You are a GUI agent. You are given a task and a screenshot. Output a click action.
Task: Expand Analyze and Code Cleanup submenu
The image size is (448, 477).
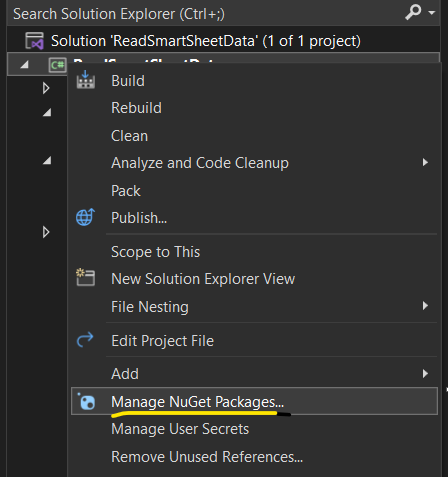[425, 162]
